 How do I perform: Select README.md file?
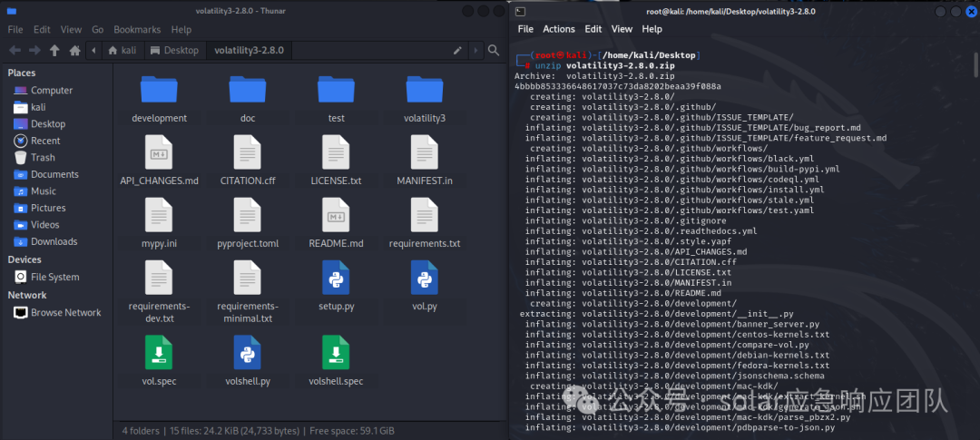coord(337,224)
